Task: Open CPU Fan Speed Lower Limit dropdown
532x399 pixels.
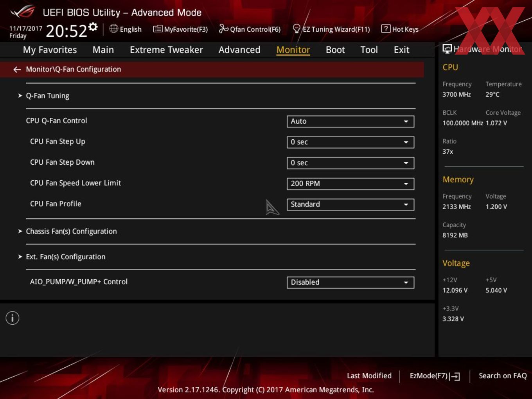Action: point(350,183)
